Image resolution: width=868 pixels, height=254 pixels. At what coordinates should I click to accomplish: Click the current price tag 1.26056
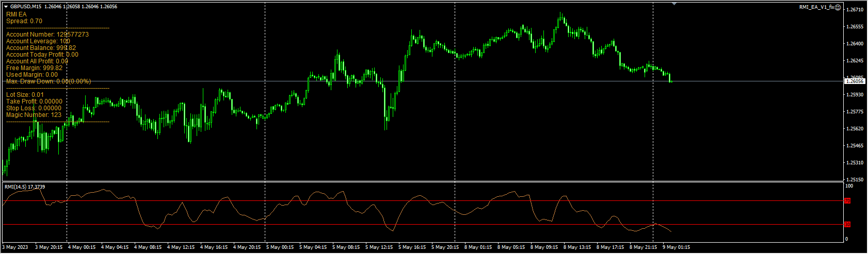coord(855,81)
